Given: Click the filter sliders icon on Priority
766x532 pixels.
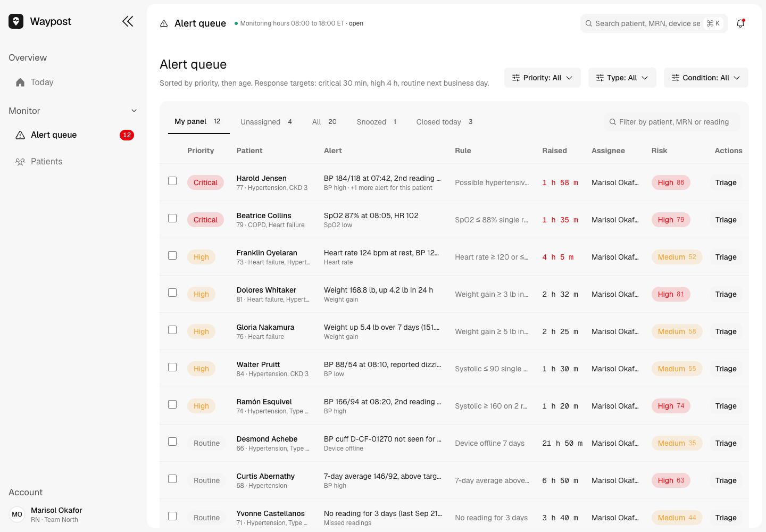Looking at the screenshot, I should 516,78.
